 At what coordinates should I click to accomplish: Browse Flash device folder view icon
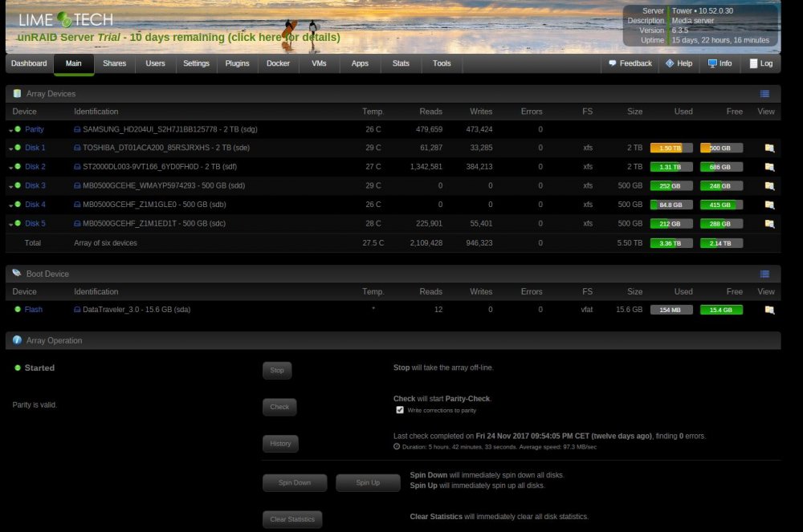[x=769, y=310]
